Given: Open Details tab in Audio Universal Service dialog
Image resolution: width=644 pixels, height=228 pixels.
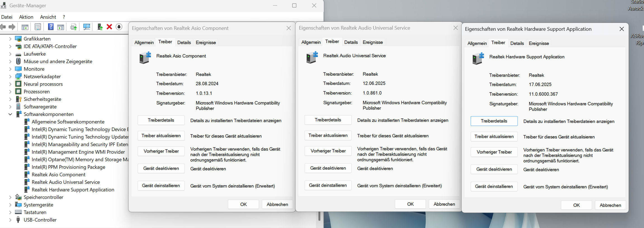Looking at the screenshot, I should 351,42.
